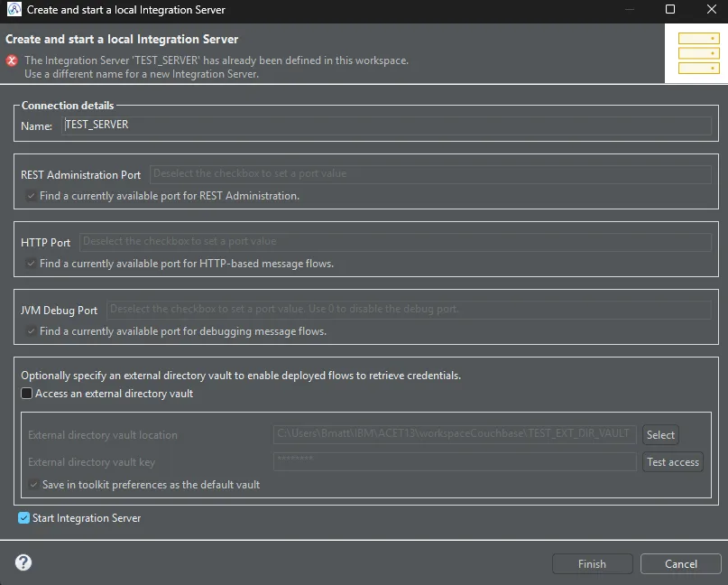
Task: Minimize the dialog window
Action: 630,9
